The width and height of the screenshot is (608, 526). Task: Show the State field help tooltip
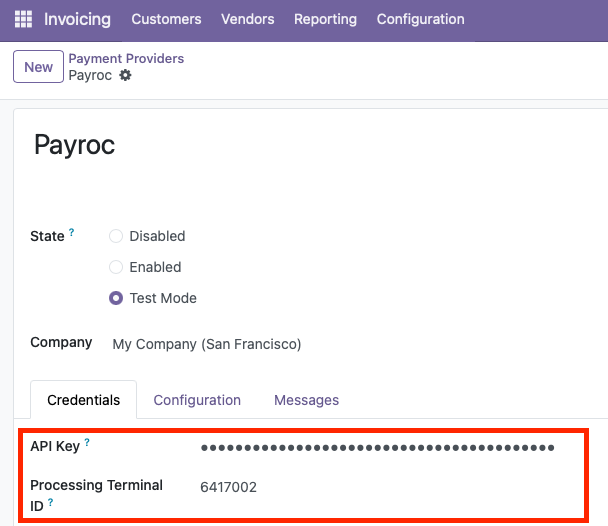pos(71,232)
